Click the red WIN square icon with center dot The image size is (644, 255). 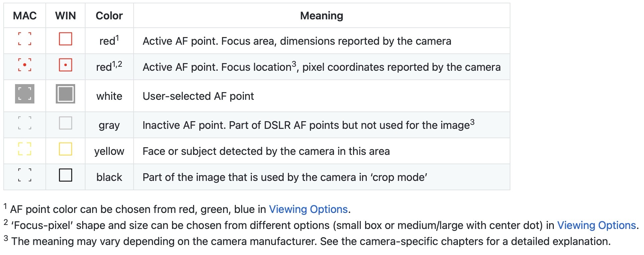click(x=65, y=65)
